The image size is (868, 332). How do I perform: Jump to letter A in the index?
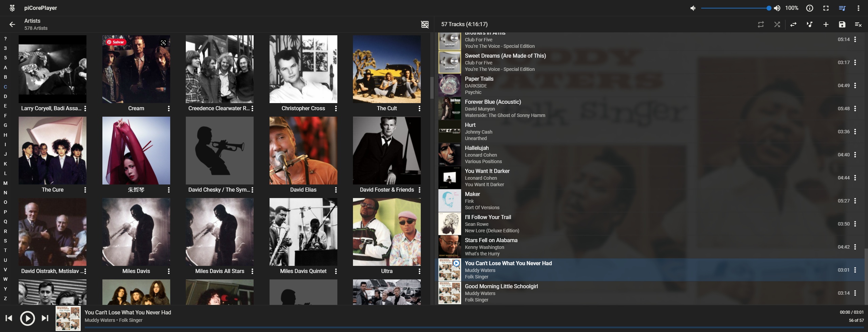tap(5, 67)
